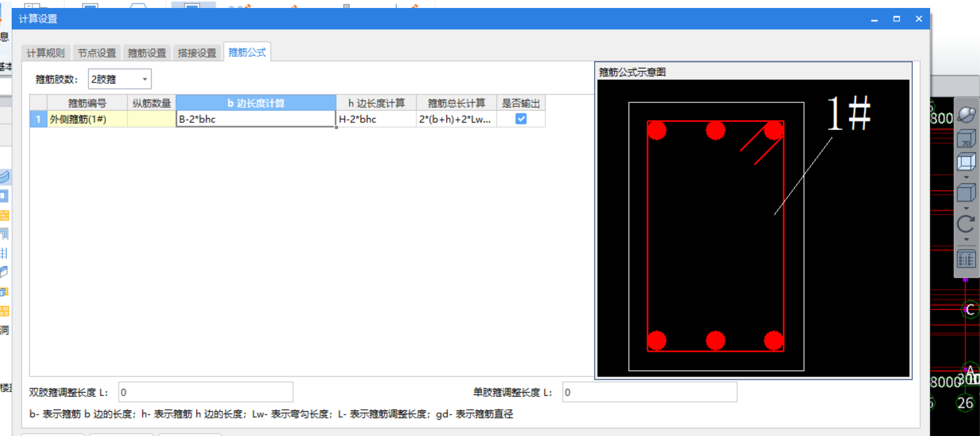
Task: Select the H-2*bhc formula cell
Action: pyautogui.click(x=376, y=119)
